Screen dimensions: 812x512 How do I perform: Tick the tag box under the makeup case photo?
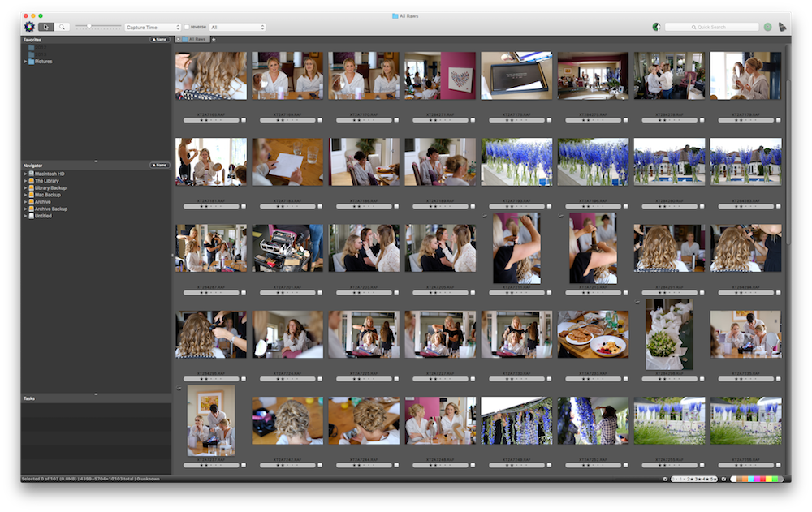coord(320,293)
